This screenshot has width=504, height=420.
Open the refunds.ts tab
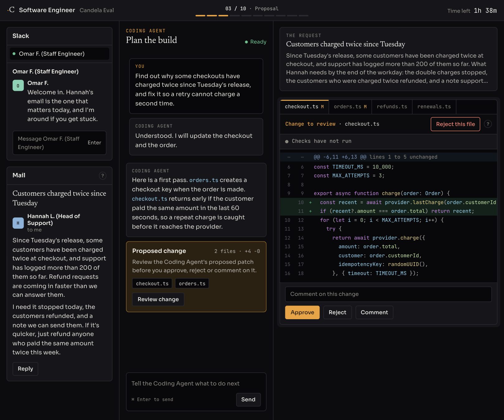[x=392, y=107]
